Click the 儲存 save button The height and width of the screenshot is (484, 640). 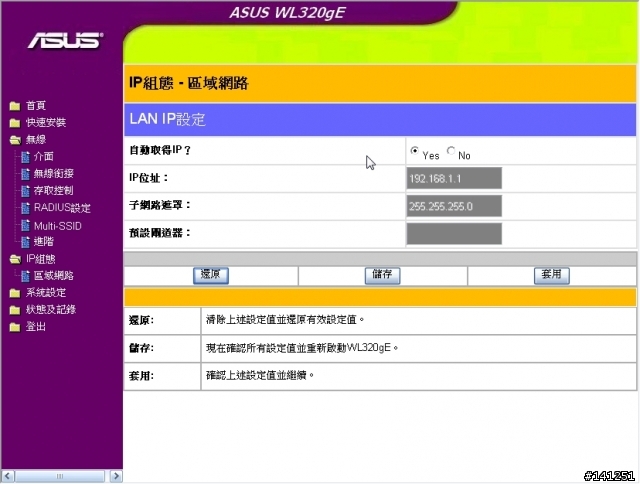(382, 275)
